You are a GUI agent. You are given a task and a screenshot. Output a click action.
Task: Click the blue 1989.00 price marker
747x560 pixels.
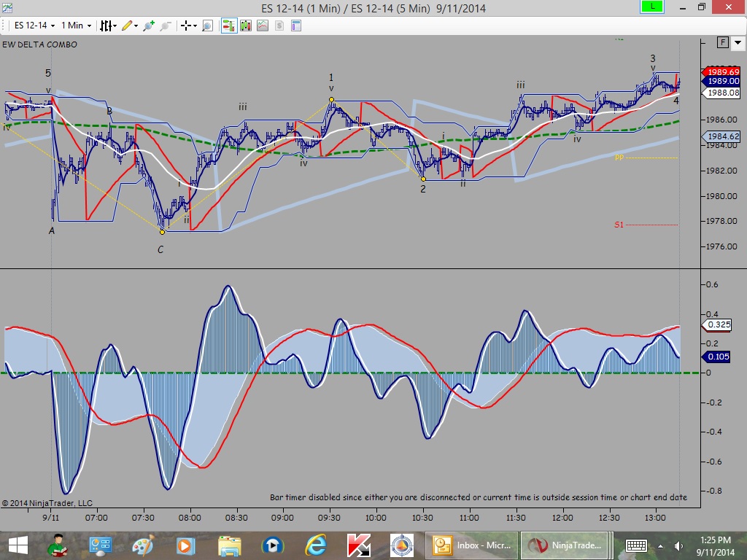click(721, 81)
